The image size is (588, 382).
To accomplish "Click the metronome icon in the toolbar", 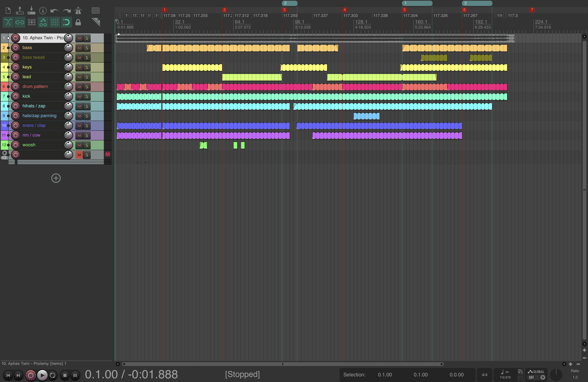I will pos(78,11).
